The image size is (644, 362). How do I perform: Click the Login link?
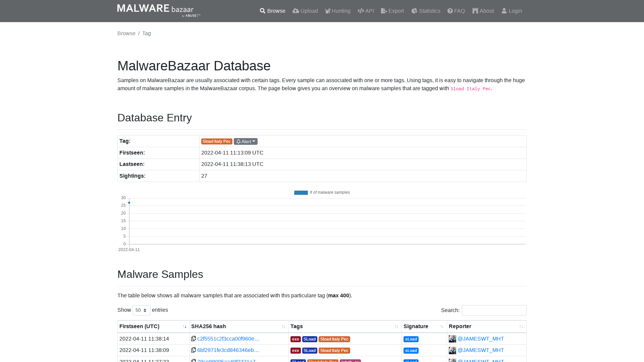pyautogui.click(x=512, y=11)
